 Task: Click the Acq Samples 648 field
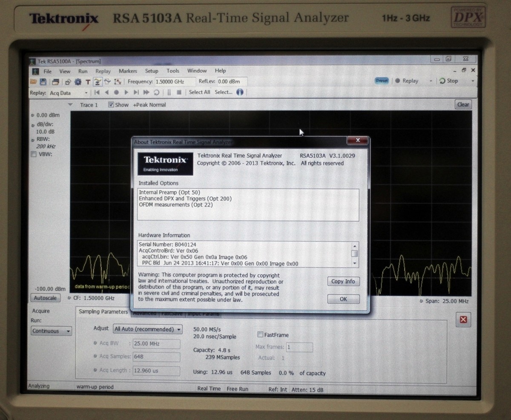point(156,357)
